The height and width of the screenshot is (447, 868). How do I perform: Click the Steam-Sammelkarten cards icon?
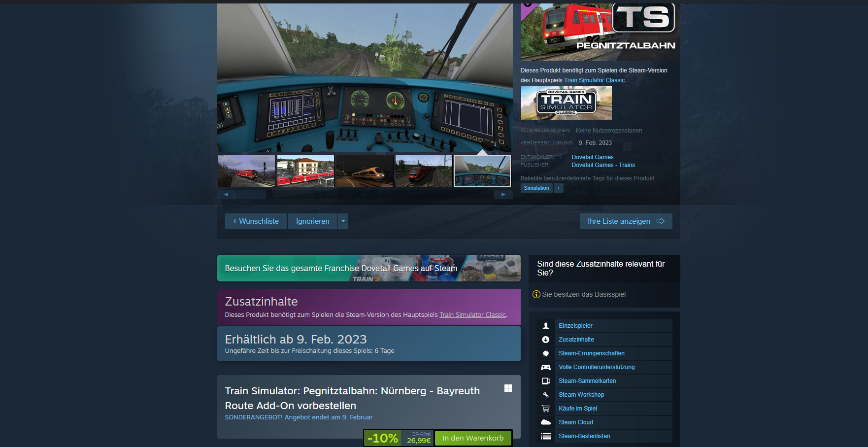coord(545,381)
